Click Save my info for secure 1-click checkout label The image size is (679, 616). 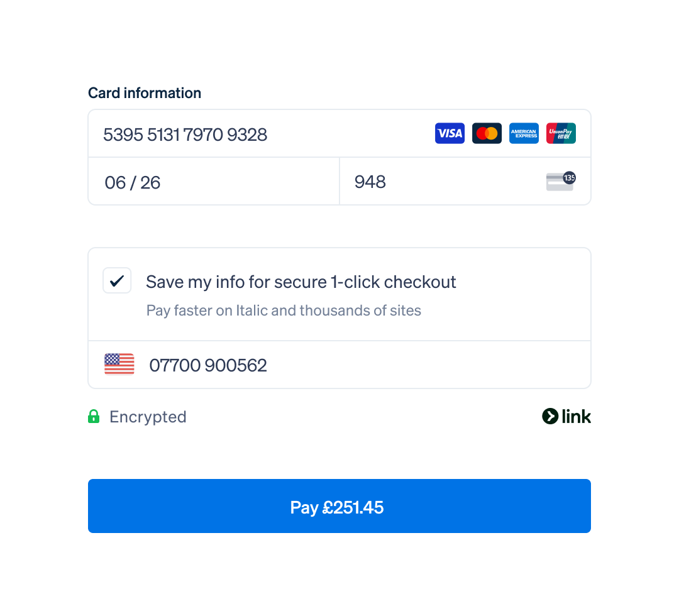[301, 282]
